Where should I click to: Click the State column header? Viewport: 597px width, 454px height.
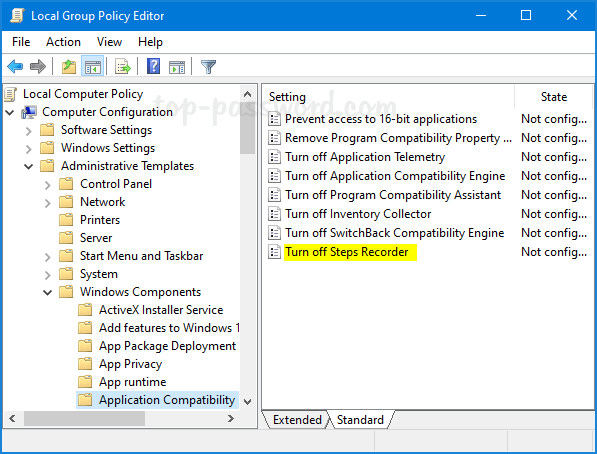tap(554, 97)
